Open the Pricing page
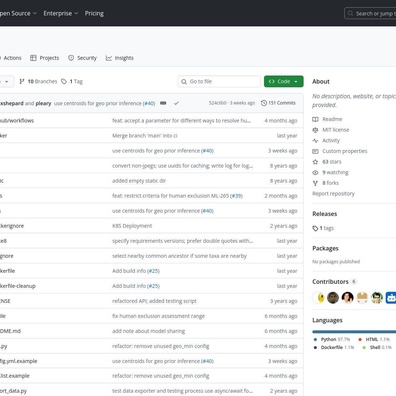This screenshot has height=396, width=396. click(x=94, y=13)
